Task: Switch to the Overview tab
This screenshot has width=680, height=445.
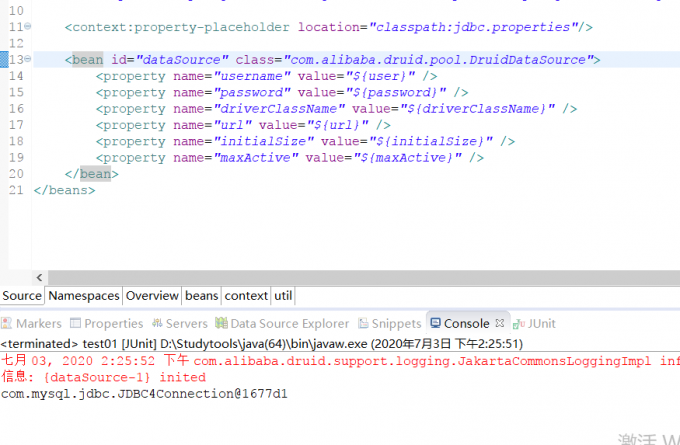Action: point(152,296)
